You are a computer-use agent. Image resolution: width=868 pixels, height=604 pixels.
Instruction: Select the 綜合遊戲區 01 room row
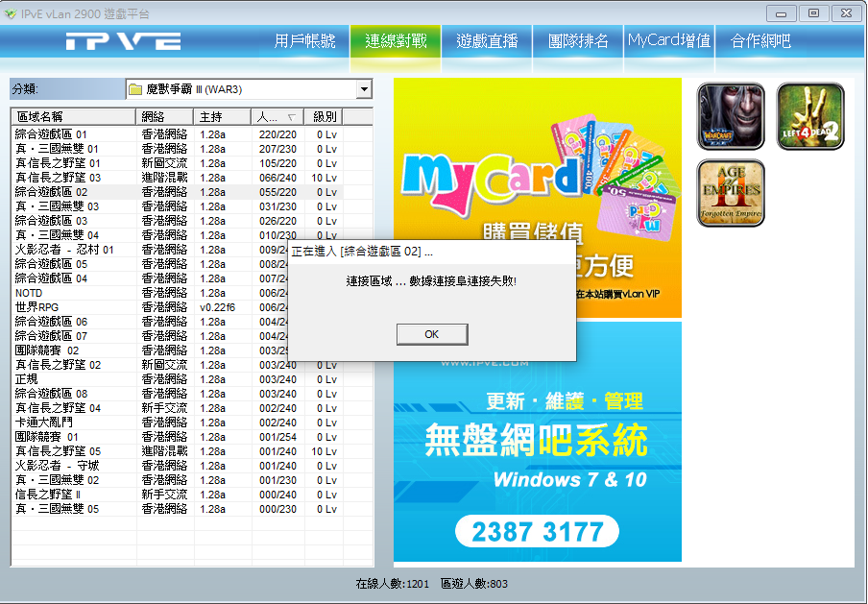click(x=73, y=134)
